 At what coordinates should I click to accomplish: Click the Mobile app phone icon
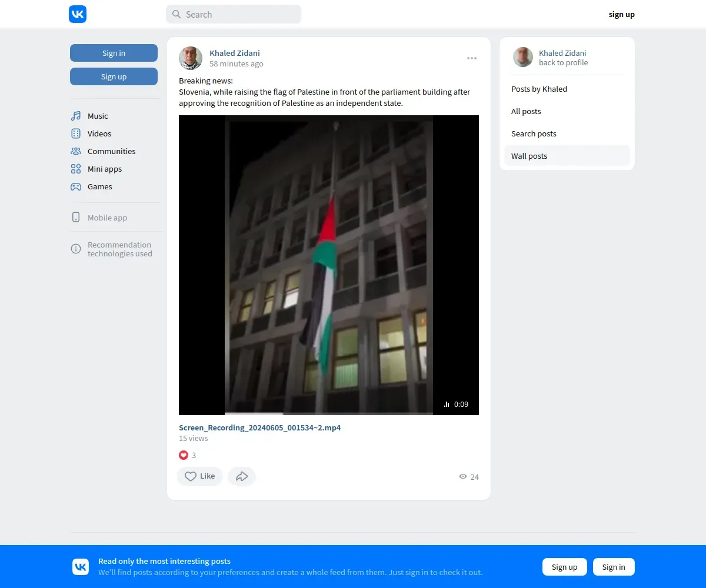(76, 218)
